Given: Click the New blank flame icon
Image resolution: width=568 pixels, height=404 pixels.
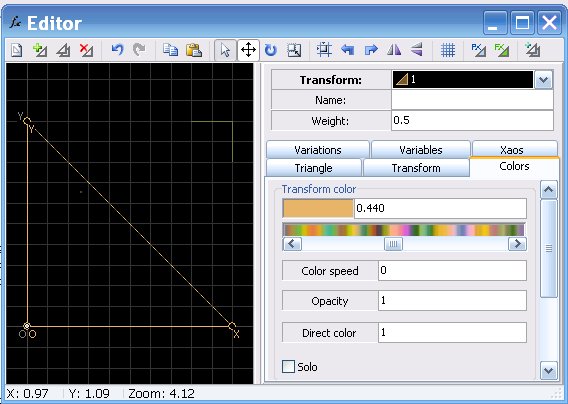Looking at the screenshot, I should [x=16, y=50].
